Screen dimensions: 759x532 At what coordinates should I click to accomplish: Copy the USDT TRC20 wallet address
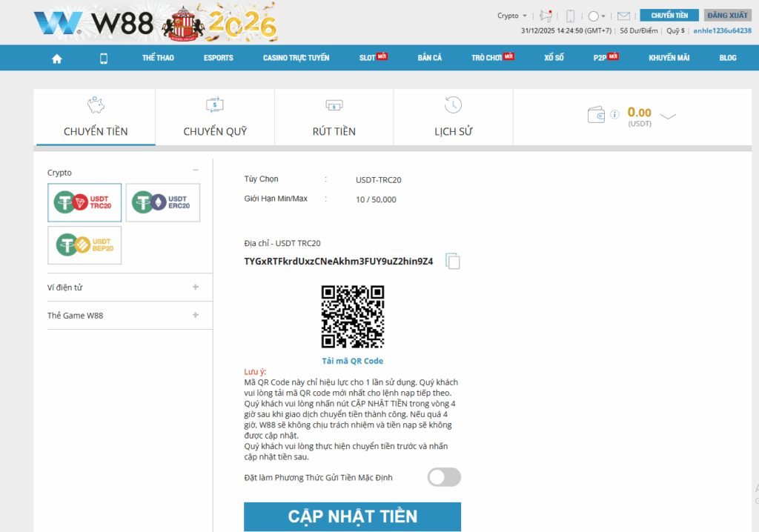[453, 262]
